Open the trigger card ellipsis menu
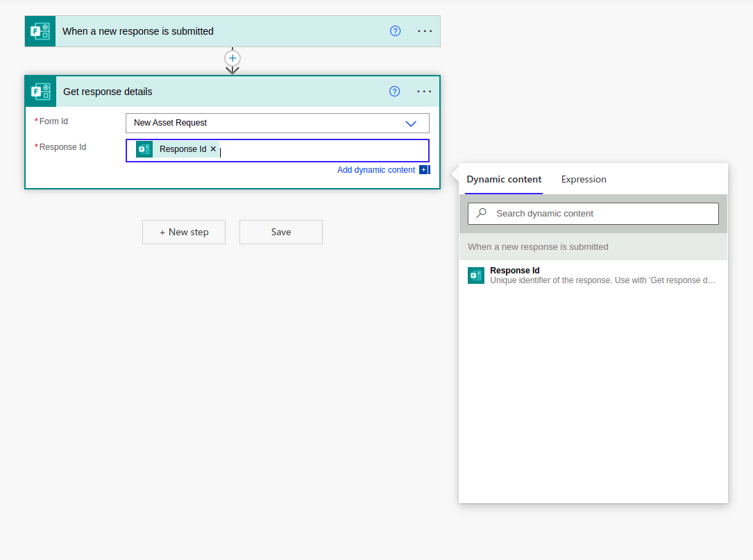 click(425, 31)
